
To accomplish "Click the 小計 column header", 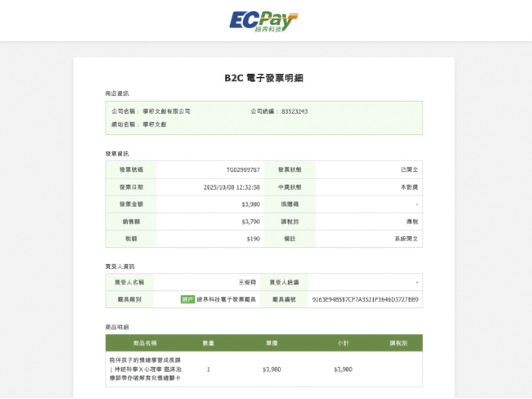I will click(343, 343).
